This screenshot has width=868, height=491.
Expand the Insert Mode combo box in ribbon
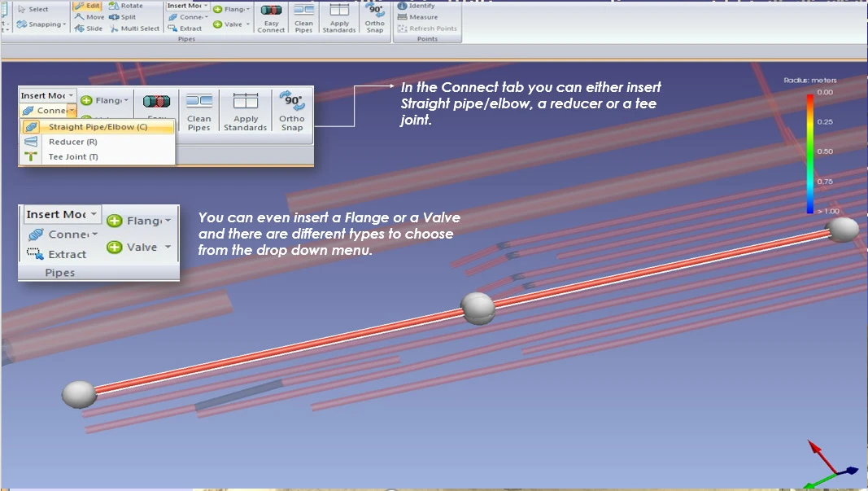tap(187, 6)
